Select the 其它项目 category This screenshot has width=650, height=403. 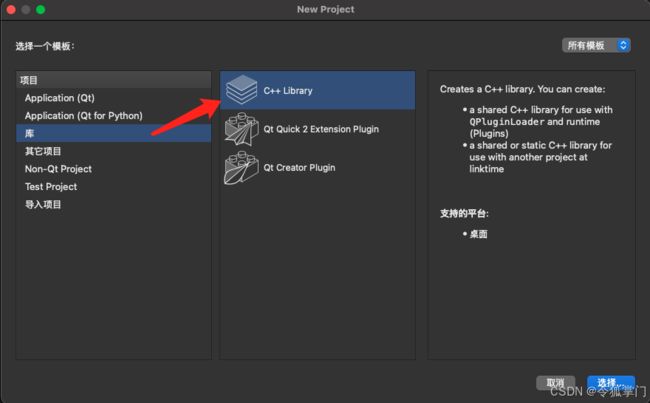coord(114,151)
